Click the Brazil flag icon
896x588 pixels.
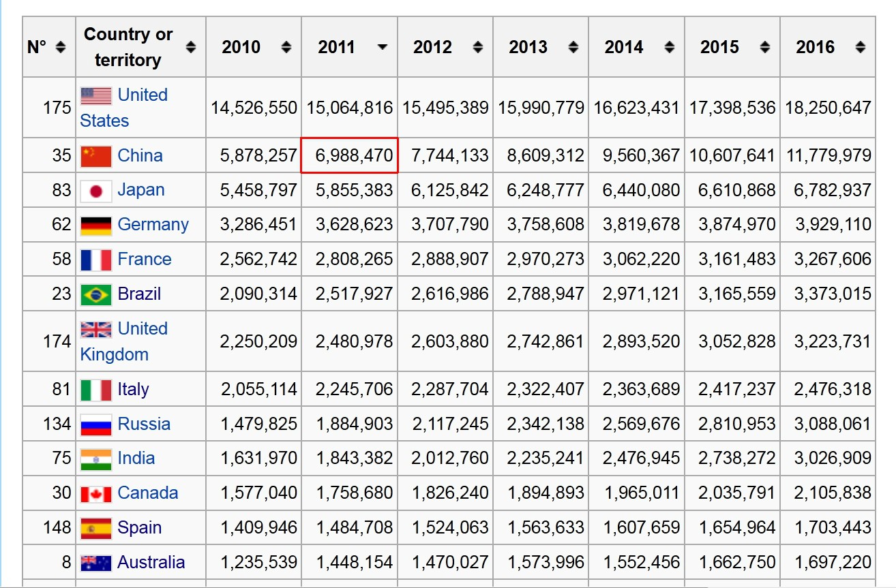coord(96,295)
